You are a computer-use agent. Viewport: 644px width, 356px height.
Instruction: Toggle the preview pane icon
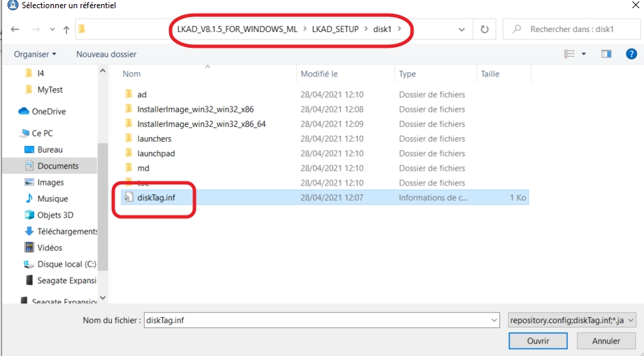pos(606,54)
